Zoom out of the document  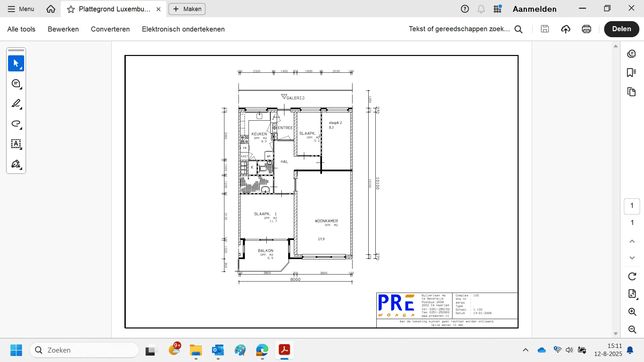(x=632, y=329)
